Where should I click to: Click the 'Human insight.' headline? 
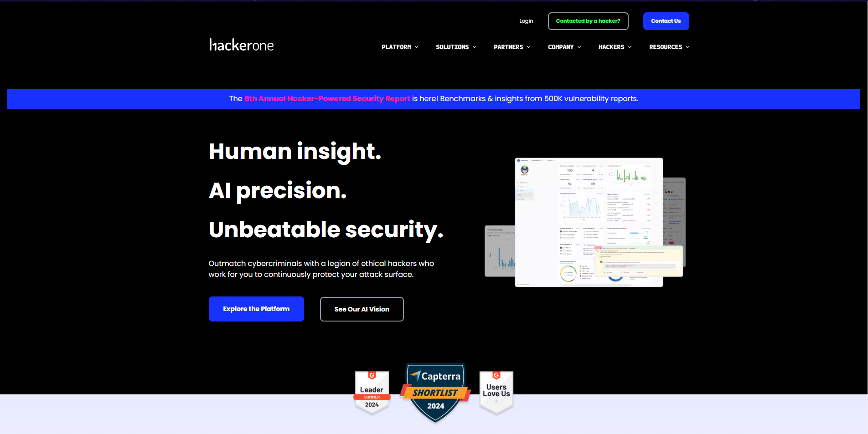[x=295, y=151]
